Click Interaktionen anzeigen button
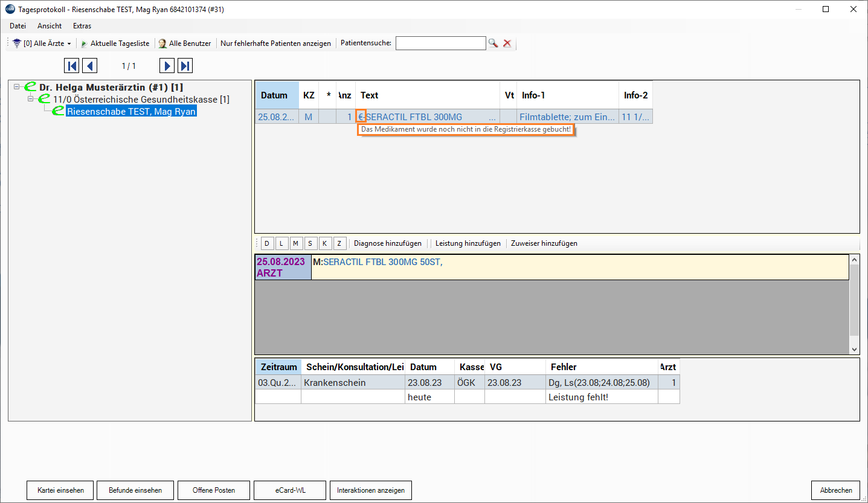868x503 pixels. click(x=371, y=490)
